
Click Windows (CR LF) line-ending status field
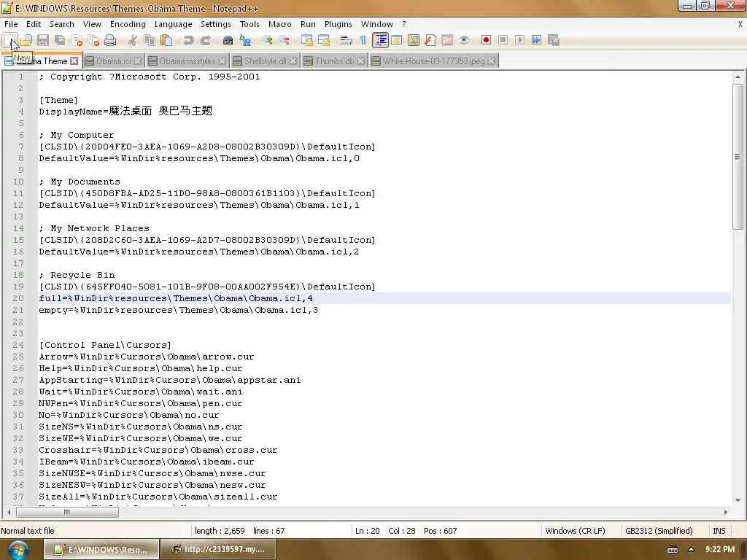tap(575, 531)
